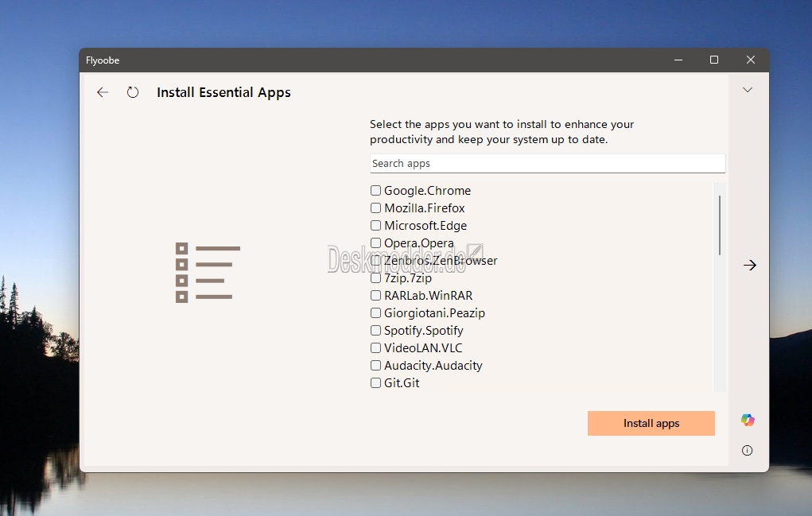Click the app list scrollbar thumb

click(719, 225)
